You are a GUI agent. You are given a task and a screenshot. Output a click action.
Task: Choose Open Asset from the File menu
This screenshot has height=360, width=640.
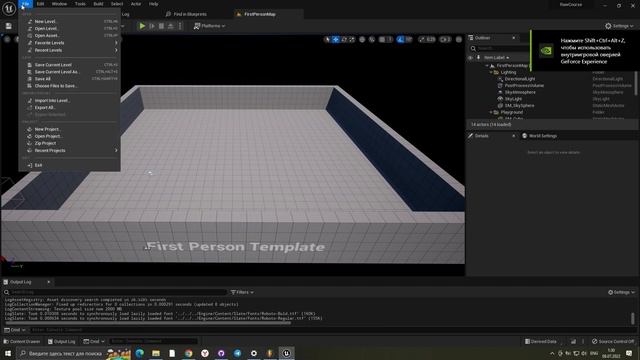click(69, 36)
